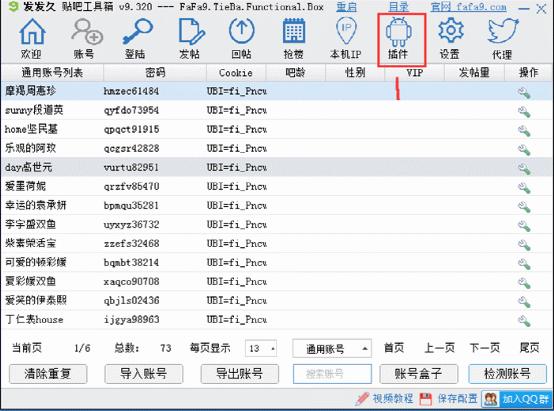The width and height of the screenshot is (554, 411).
Task: Go to 首页 first page
Action: (x=394, y=348)
